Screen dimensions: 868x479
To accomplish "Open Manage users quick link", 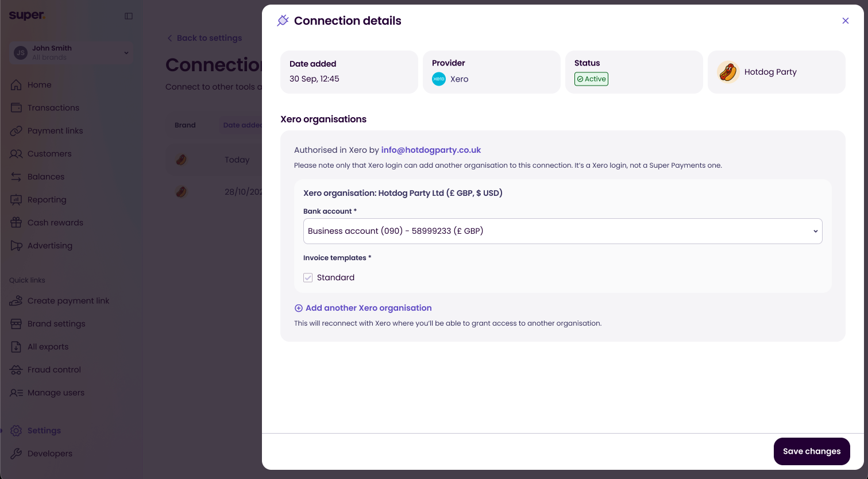I will point(56,393).
